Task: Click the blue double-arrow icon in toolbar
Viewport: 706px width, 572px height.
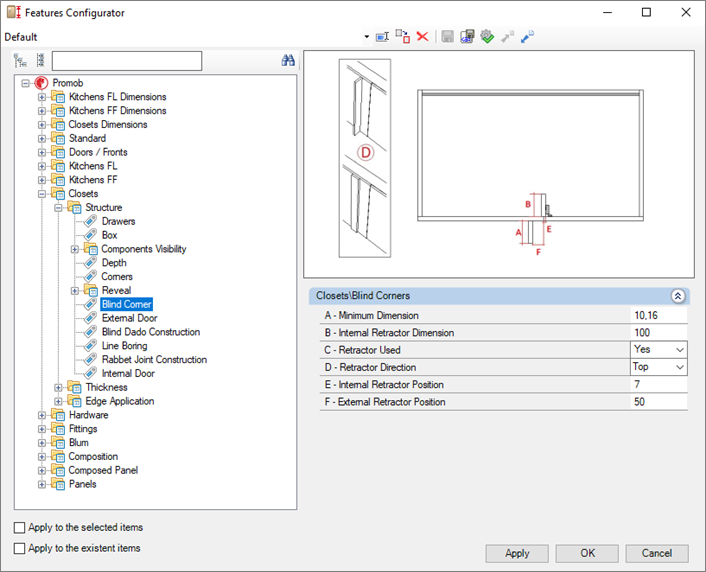Action: pos(527,36)
